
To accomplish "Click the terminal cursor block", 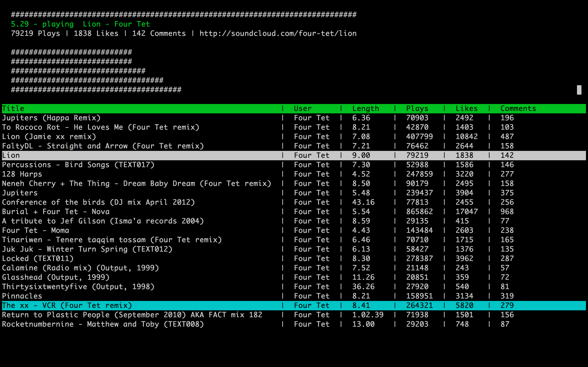I will (579, 90).
